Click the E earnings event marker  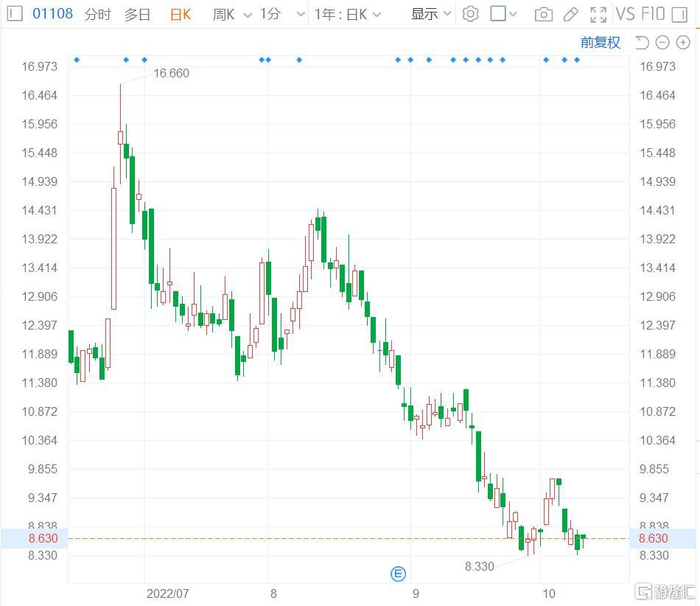(x=398, y=574)
